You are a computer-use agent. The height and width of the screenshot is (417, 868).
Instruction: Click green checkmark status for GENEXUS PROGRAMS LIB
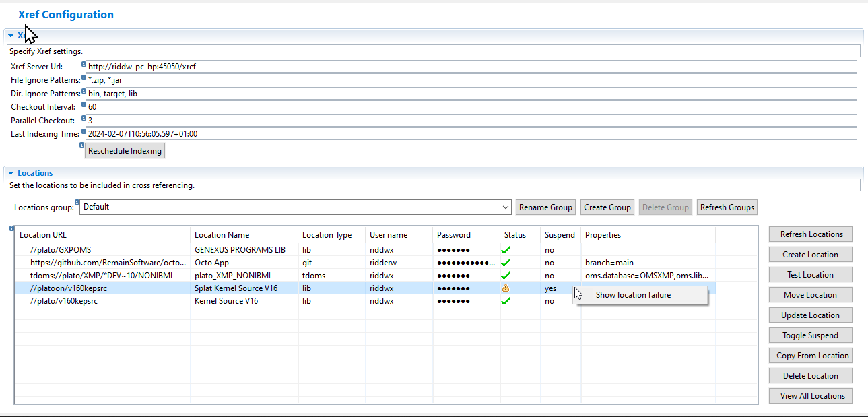506,249
